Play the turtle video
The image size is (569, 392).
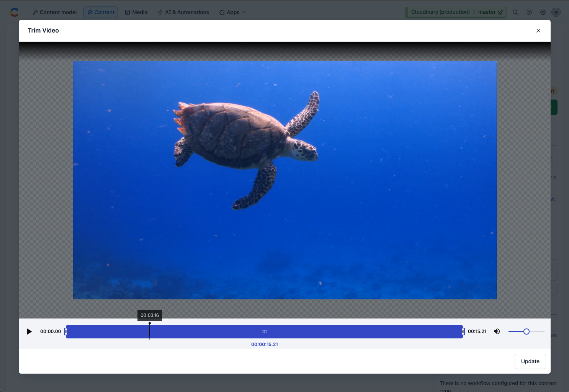point(29,332)
